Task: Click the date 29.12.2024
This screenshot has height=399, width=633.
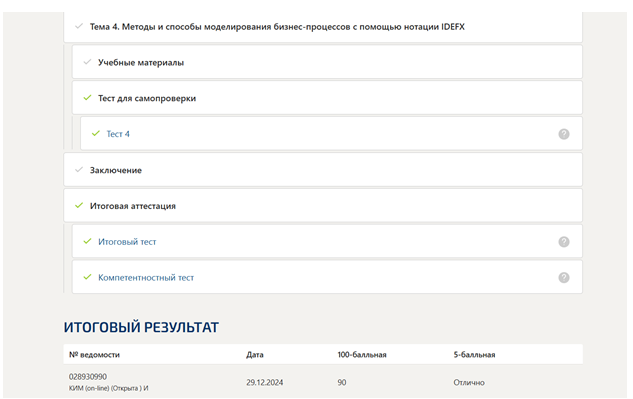Action: click(x=265, y=382)
